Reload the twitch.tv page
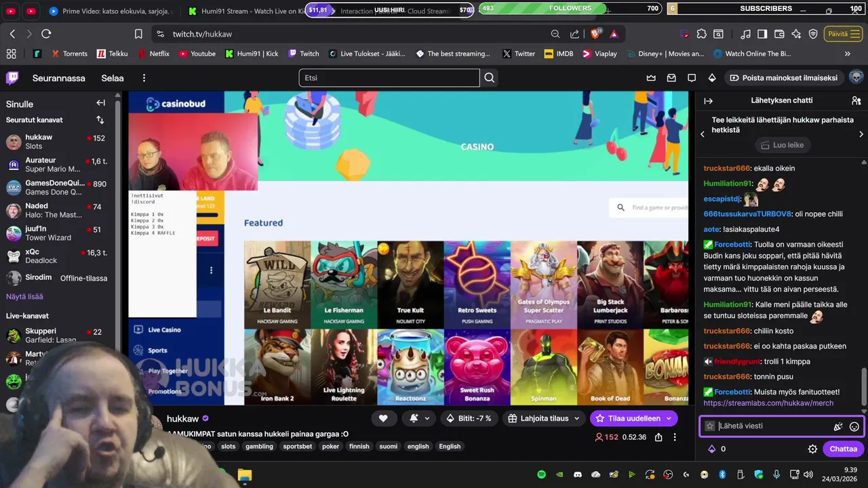This screenshot has width=868, height=488. pyautogui.click(x=46, y=34)
